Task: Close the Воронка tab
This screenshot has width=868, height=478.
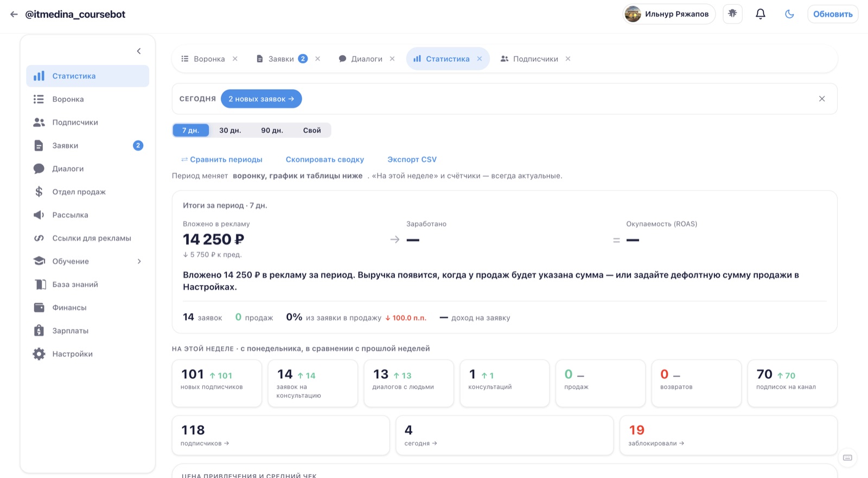Action: (235, 59)
